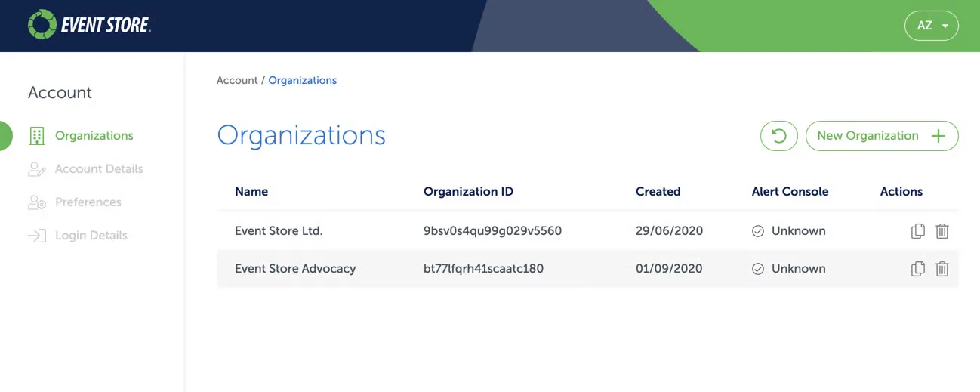Delete the Event Store Ltd. organization

pyautogui.click(x=942, y=231)
